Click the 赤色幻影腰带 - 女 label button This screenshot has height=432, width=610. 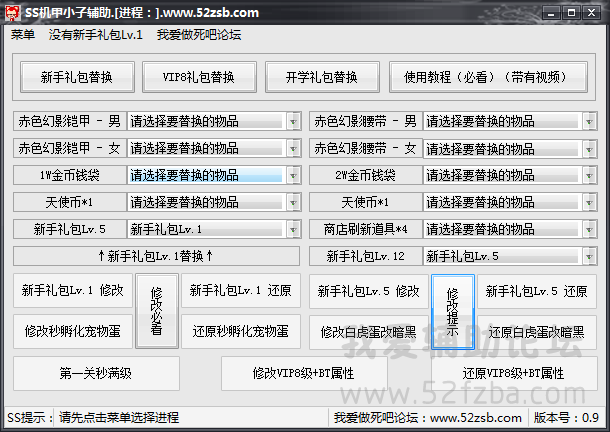tap(366, 148)
